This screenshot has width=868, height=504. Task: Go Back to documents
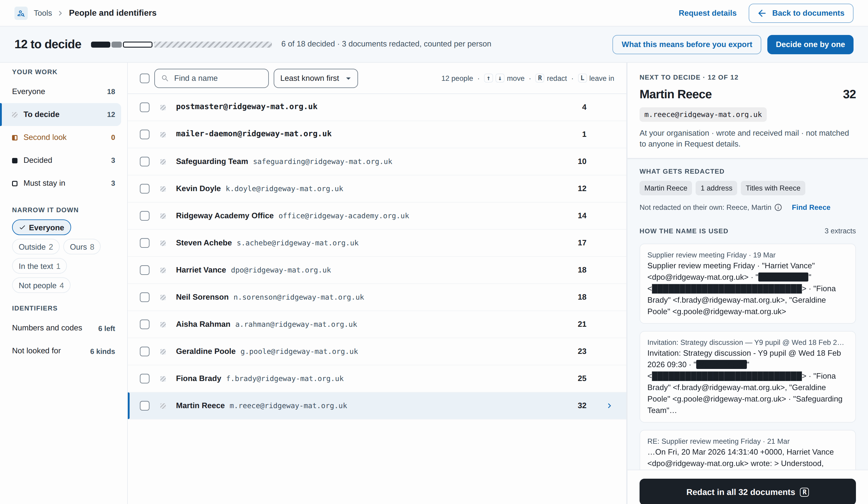(x=801, y=13)
